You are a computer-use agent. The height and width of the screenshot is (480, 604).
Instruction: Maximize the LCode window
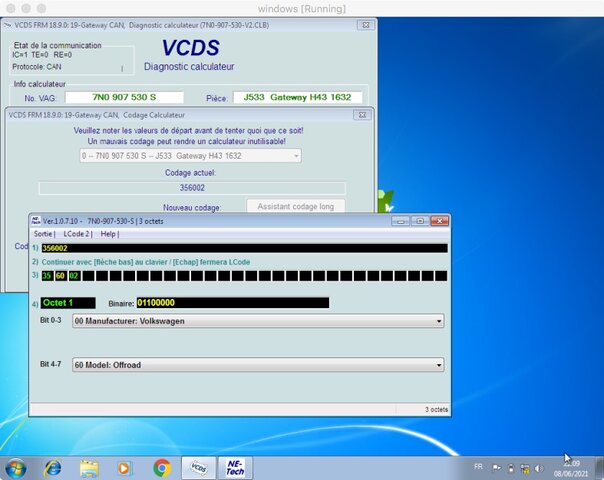pyautogui.click(x=420, y=221)
